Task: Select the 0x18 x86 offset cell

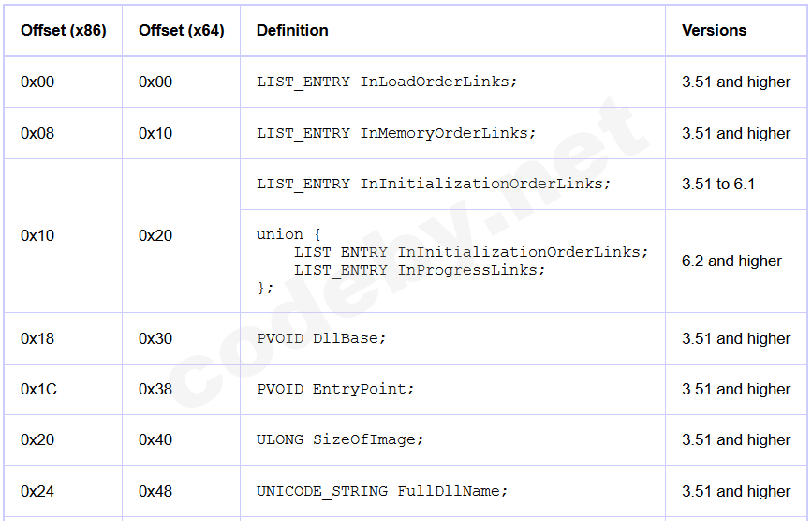Action: (37, 339)
